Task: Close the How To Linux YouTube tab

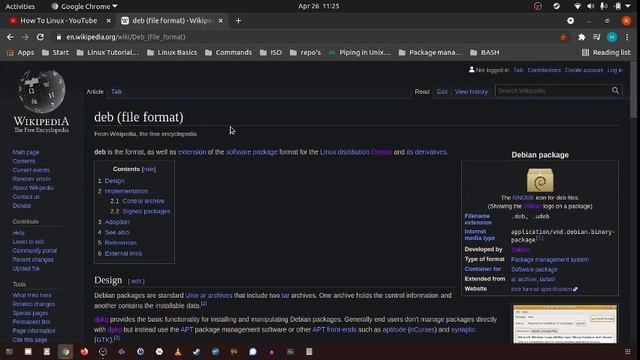Action: [x=109, y=20]
